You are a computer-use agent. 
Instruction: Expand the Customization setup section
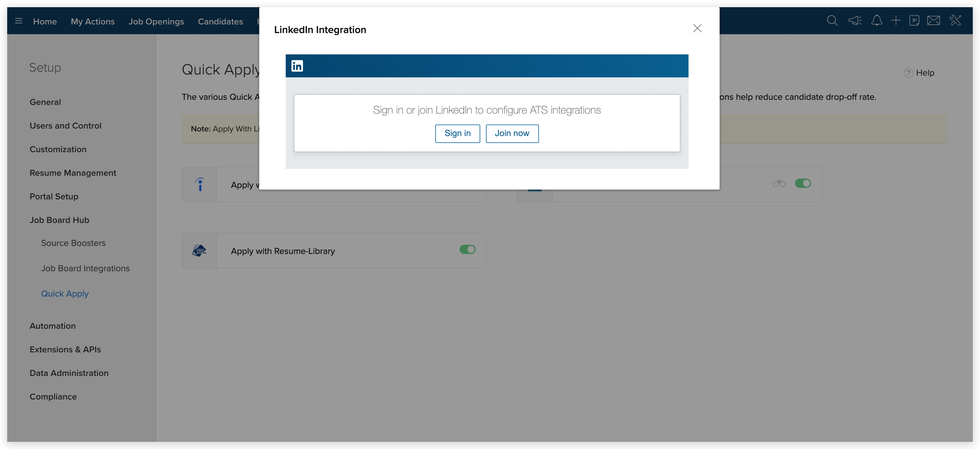tap(58, 149)
